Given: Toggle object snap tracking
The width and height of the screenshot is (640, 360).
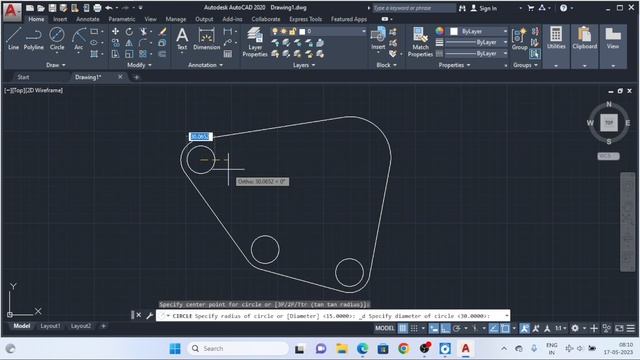Looking at the screenshot, I should [493, 328].
